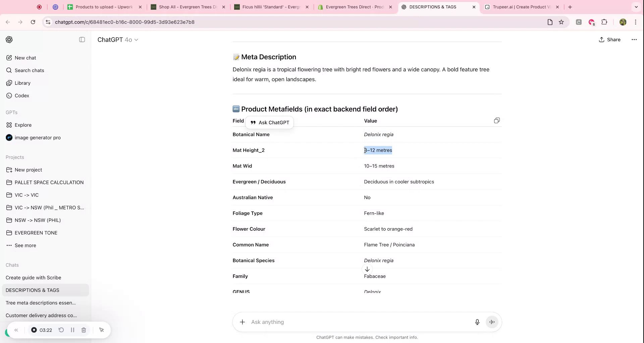
Task: Toggle cursor highlighting in the recorder
Action: click(x=102, y=330)
